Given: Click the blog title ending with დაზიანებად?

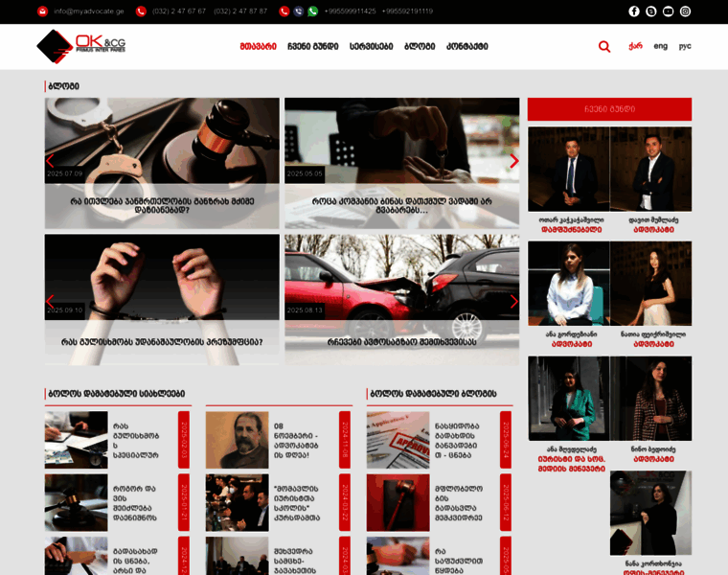Looking at the screenshot, I should coord(162,206).
